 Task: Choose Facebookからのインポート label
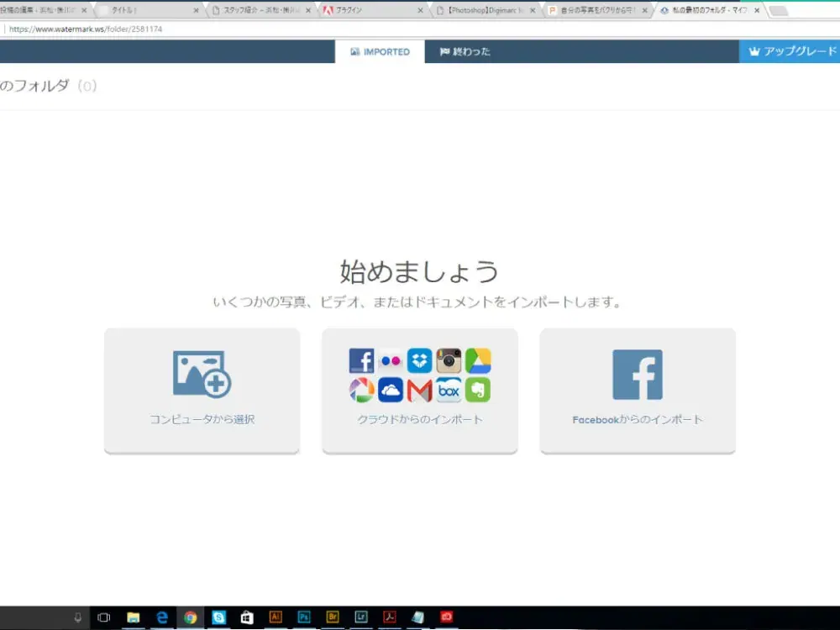click(638, 419)
